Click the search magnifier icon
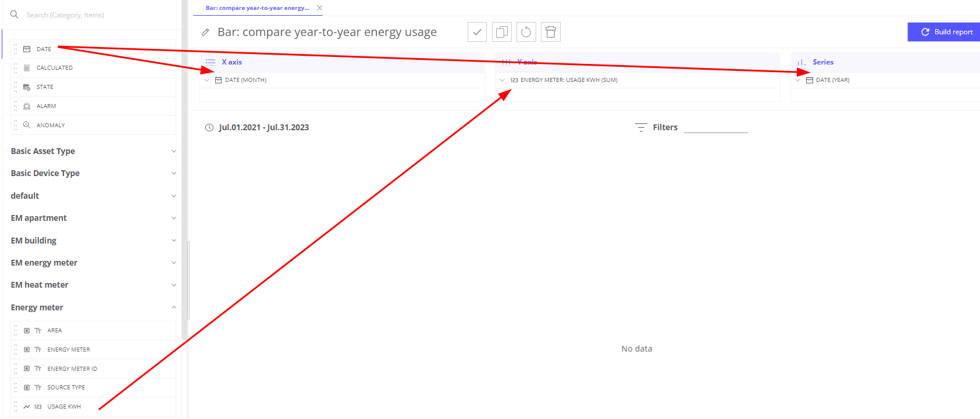The height and width of the screenshot is (419, 980). [x=15, y=15]
